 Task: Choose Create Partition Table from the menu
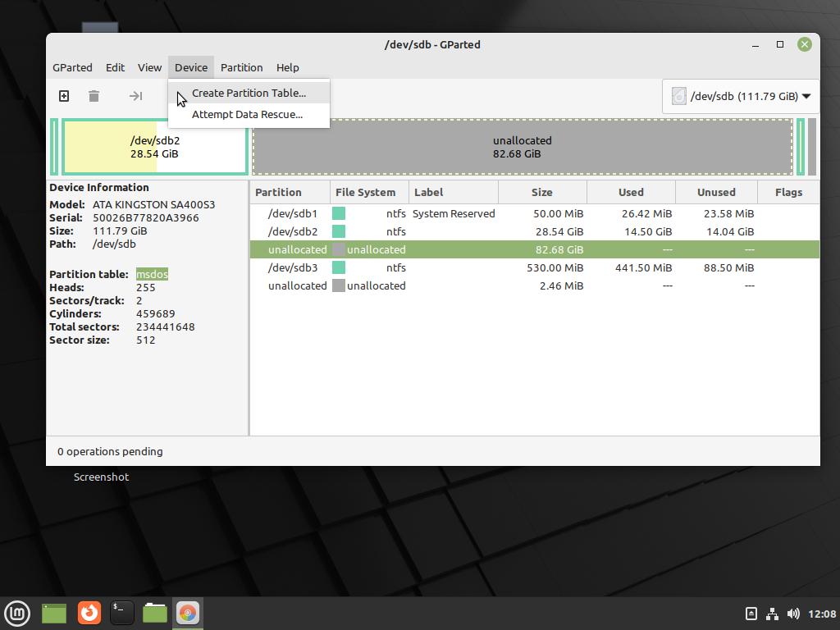coord(249,93)
